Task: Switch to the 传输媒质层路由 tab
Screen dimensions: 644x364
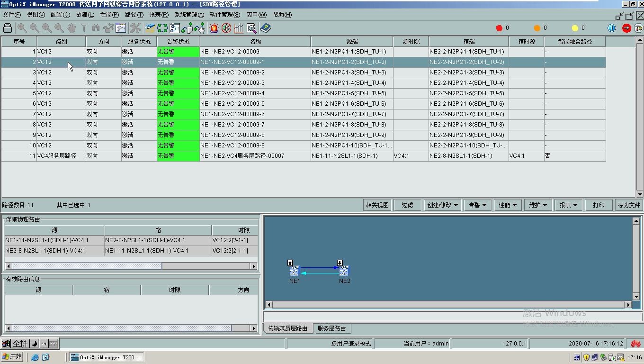Action: tap(288, 328)
